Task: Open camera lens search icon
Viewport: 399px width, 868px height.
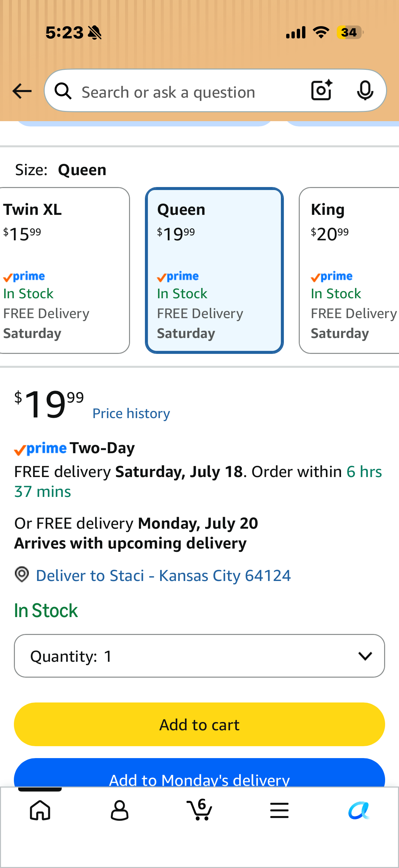Action: (322, 90)
